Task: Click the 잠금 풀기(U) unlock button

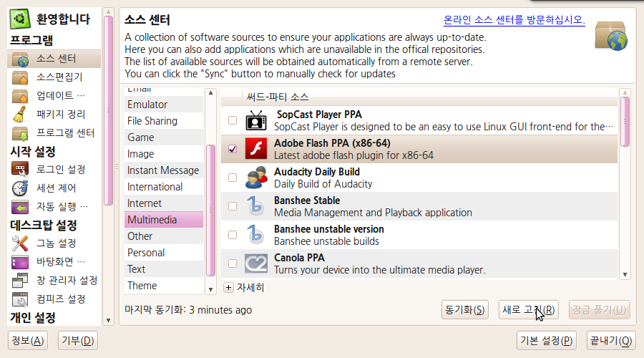Action: click(599, 310)
